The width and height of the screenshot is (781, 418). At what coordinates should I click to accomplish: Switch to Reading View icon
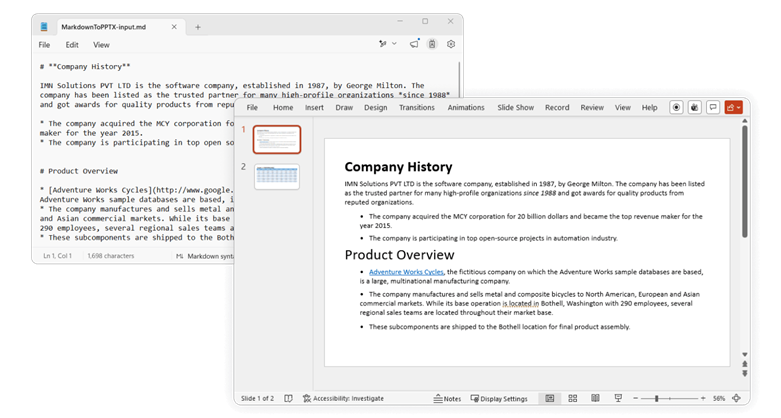pyautogui.click(x=595, y=399)
